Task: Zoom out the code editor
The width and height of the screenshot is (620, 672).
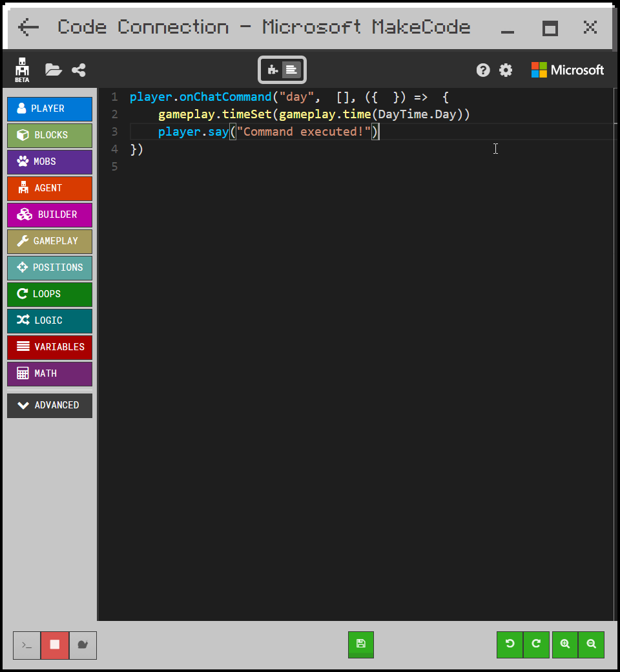Action: coord(591,644)
